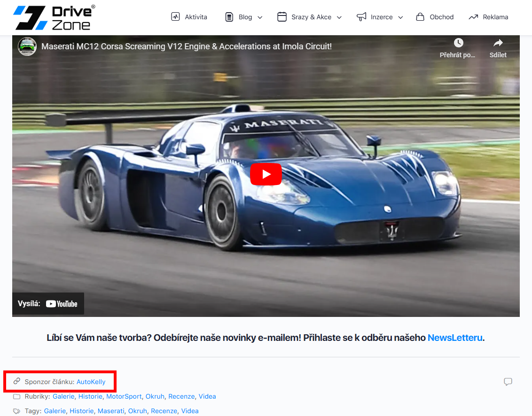Expand the Inzerce dropdown chevron
This screenshot has width=532, height=416.
click(x=400, y=17)
